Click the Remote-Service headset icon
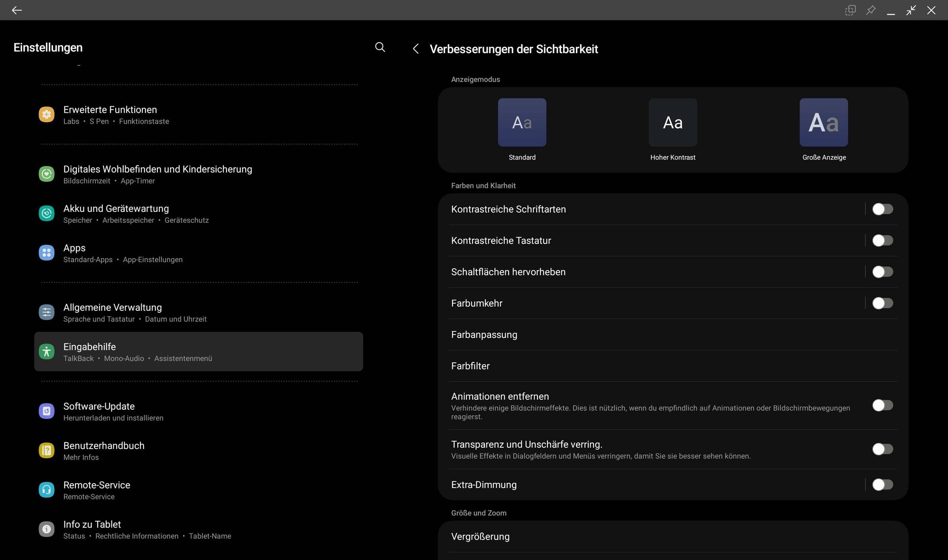Screen dimensions: 948x560 (x=46, y=490)
